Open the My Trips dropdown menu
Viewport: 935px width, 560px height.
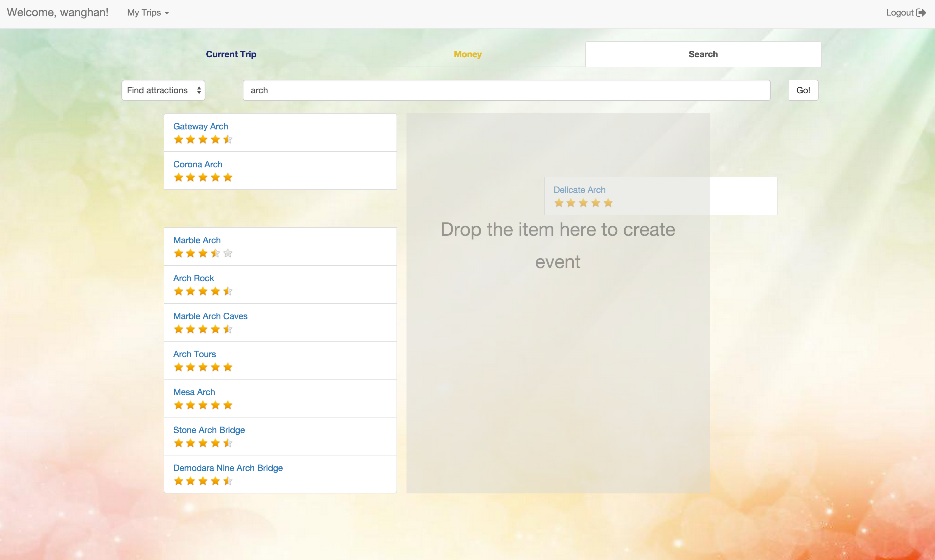(x=148, y=13)
